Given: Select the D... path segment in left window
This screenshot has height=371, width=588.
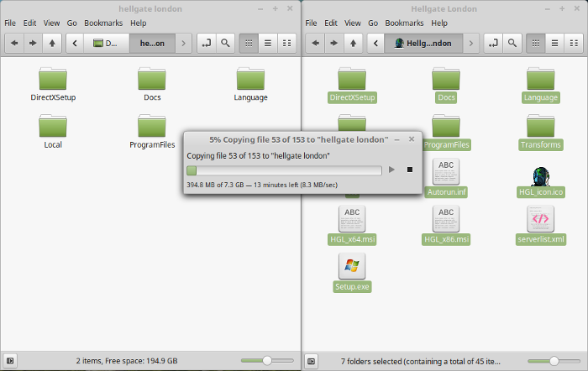Looking at the screenshot, I should (106, 43).
